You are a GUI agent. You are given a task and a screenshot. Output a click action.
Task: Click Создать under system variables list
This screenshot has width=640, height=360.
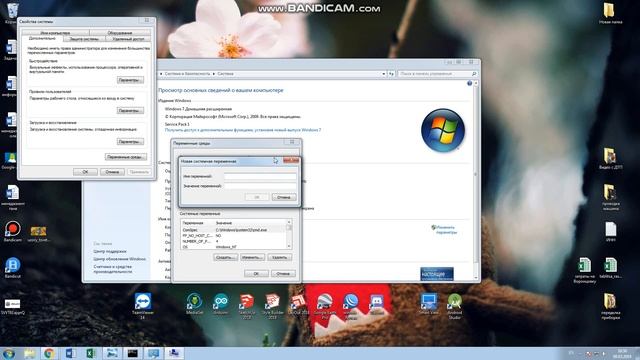click(x=225, y=258)
